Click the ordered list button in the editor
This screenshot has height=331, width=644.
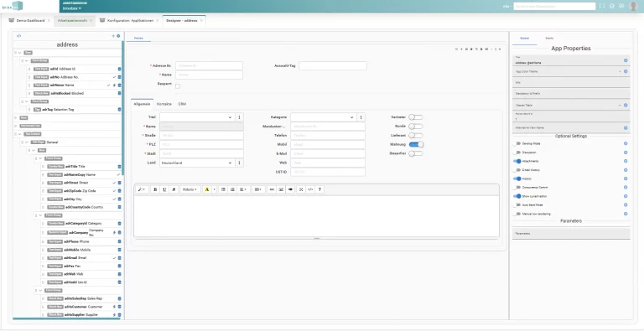coord(232,189)
